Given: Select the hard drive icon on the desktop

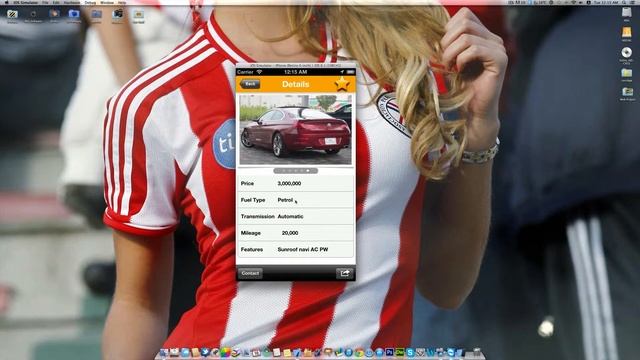Looking at the screenshot, I should click(x=627, y=12).
